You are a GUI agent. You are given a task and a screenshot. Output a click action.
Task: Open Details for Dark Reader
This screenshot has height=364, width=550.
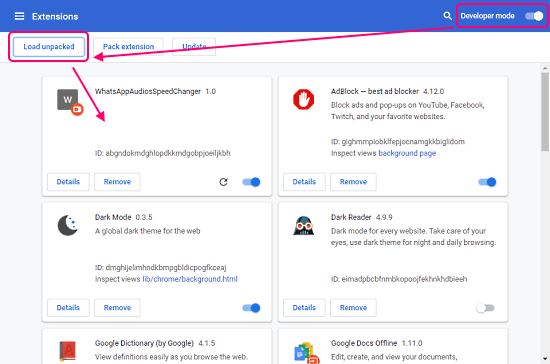(304, 308)
